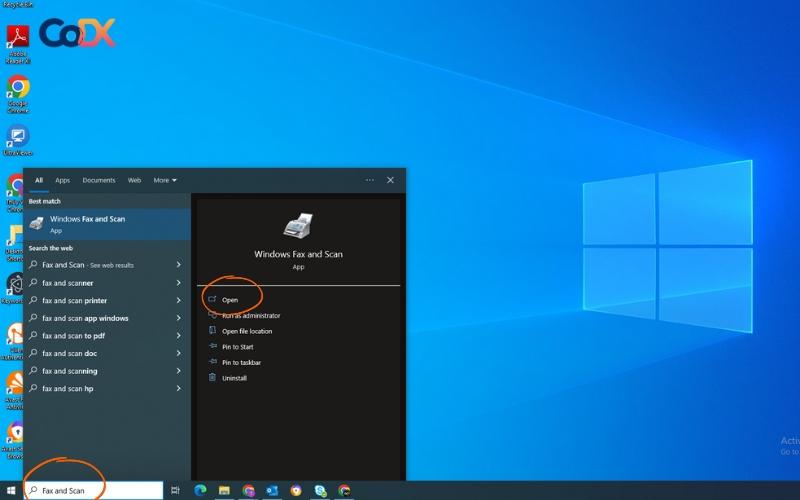Viewport: 800px width, 500px height.
Task: Switch to the All search tab
Action: 39,180
